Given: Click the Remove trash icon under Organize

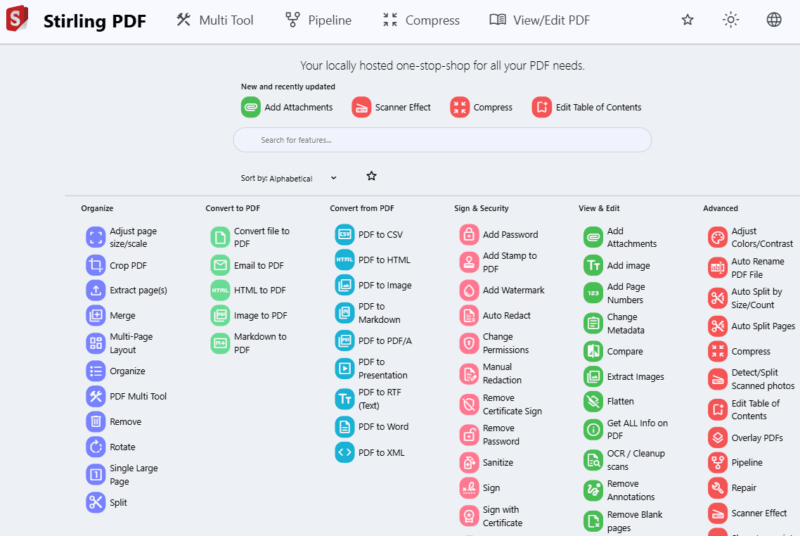Looking at the screenshot, I should point(95,421).
